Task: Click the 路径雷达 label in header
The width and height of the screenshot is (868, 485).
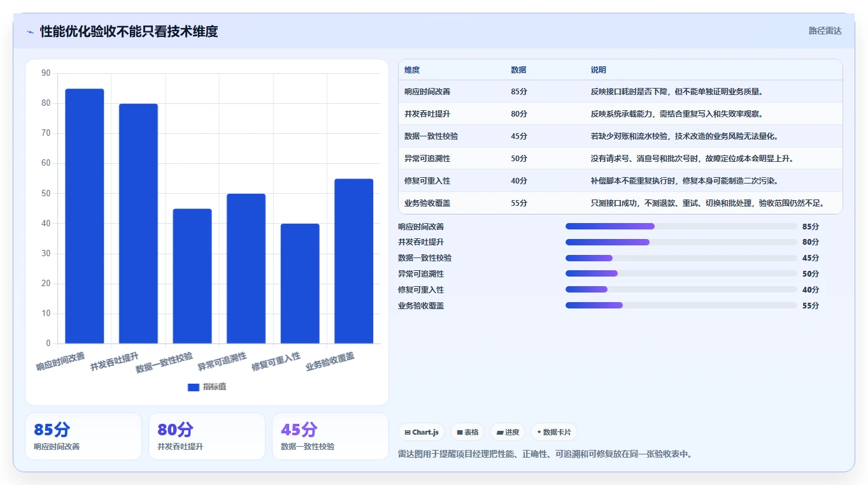Action: click(825, 31)
